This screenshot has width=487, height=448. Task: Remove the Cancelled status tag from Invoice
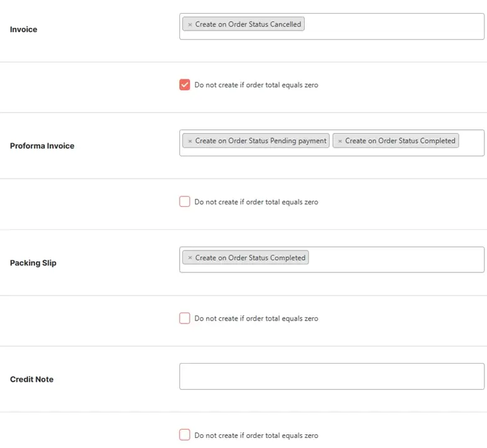[190, 24]
